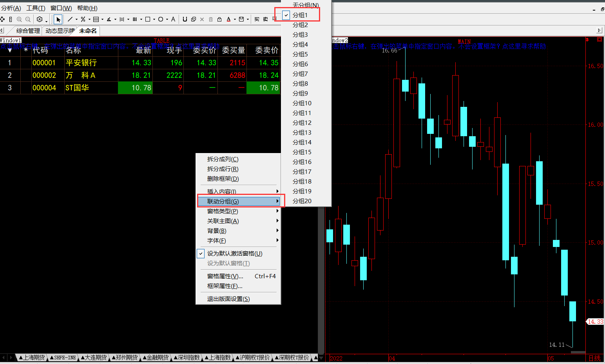The height and width of the screenshot is (364, 605).
Task: Select the vertical bars period tool
Action: [x=96, y=19]
